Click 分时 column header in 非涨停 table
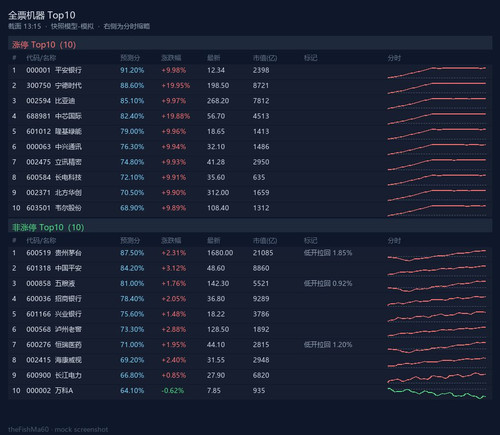 point(394,240)
